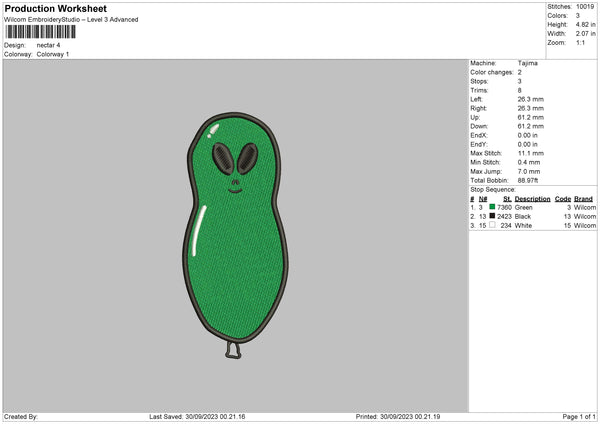600x424 pixels.
Task: Click the 'Green' description in stop sequence
Action: [x=523, y=207]
